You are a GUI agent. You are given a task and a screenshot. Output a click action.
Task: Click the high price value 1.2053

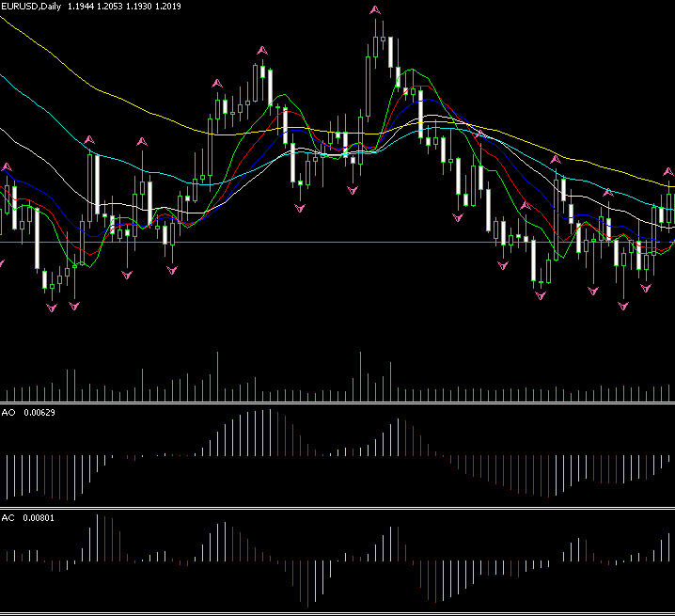tap(109, 7)
